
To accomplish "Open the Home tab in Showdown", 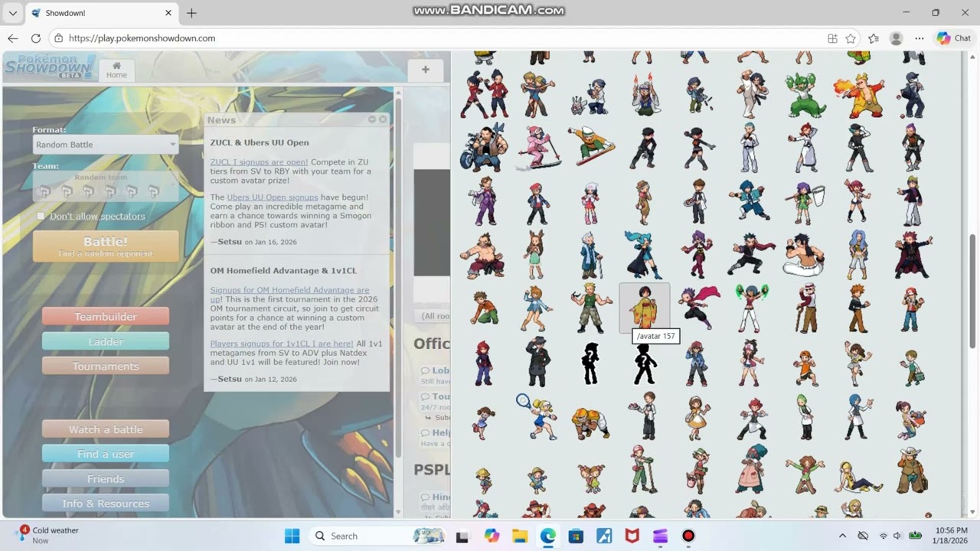I will 116,70.
